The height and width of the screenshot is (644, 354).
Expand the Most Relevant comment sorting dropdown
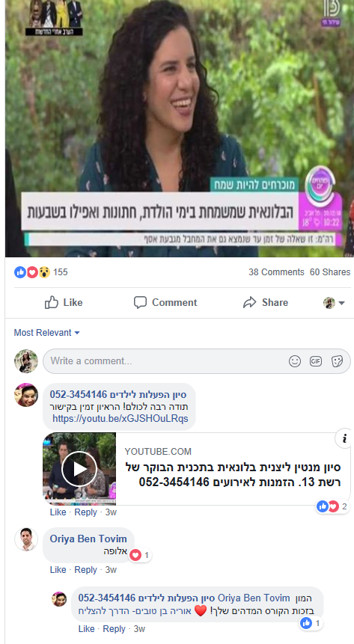click(x=46, y=333)
